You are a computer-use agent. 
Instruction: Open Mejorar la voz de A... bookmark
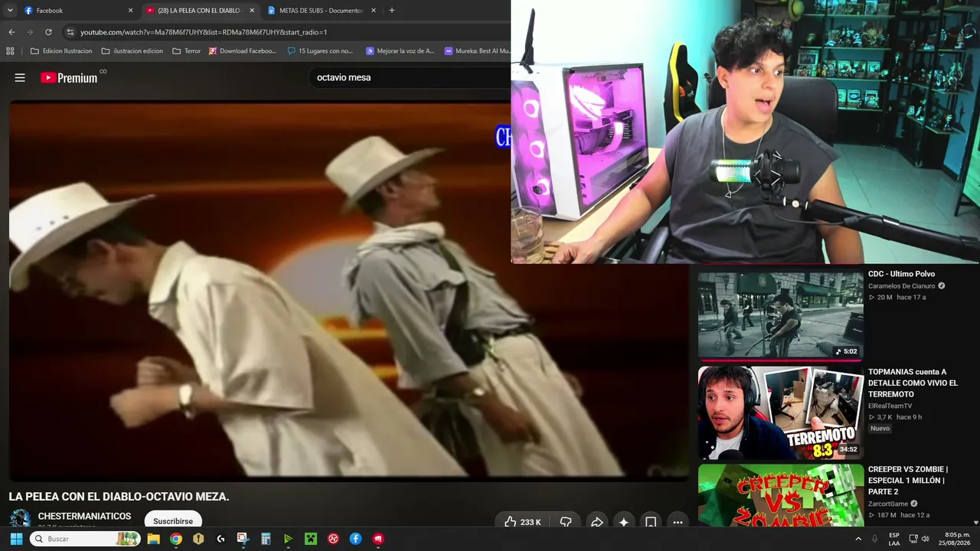point(400,51)
